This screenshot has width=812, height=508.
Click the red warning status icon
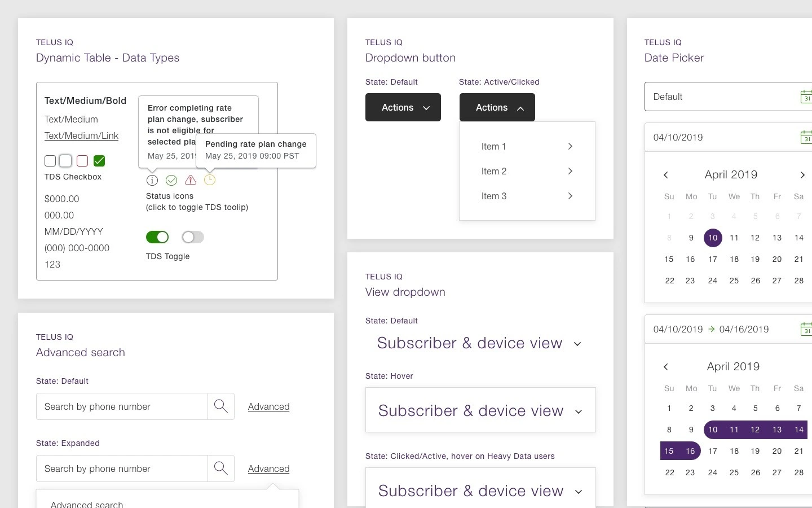point(191,180)
